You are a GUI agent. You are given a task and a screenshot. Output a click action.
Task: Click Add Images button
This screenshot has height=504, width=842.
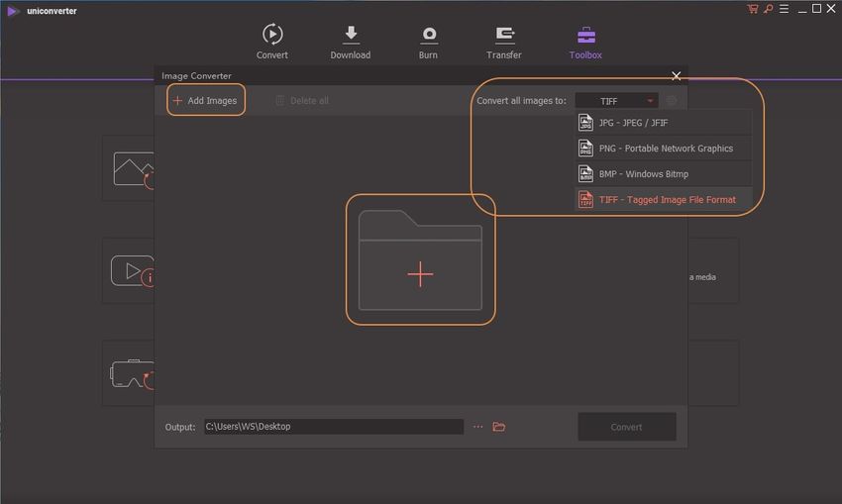[x=205, y=100]
